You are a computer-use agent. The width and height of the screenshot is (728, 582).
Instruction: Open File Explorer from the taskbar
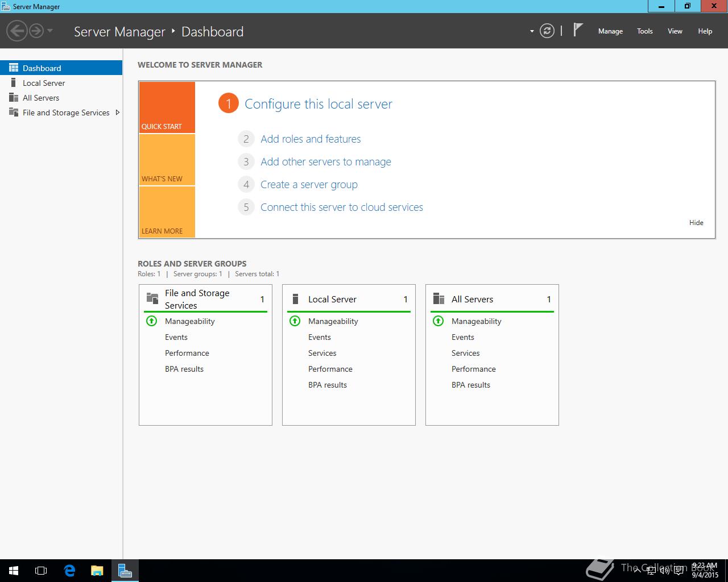(97, 571)
